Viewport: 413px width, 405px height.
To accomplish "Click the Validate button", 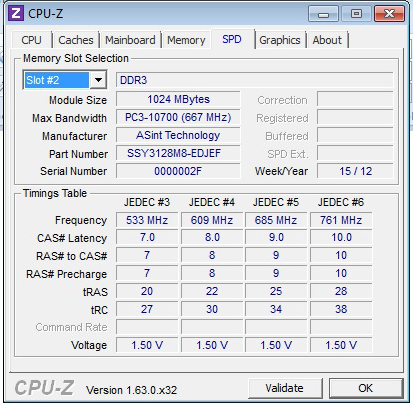I will (285, 388).
